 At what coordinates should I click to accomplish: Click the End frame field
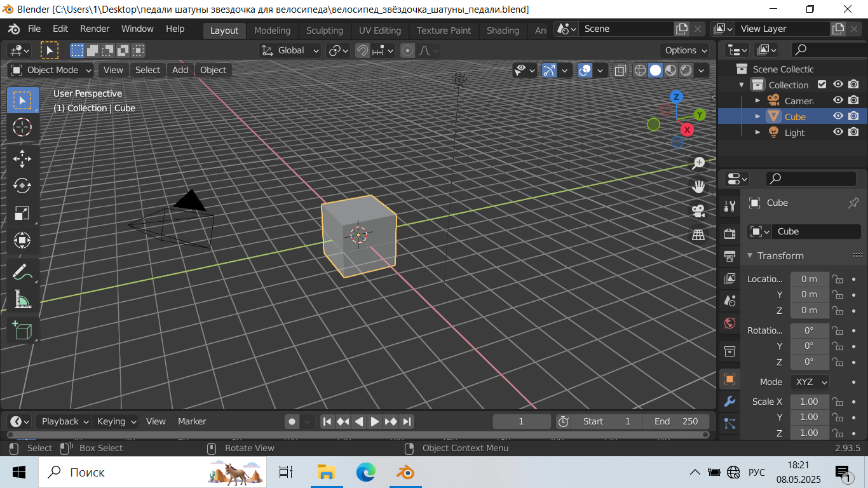[x=676, y=421]
